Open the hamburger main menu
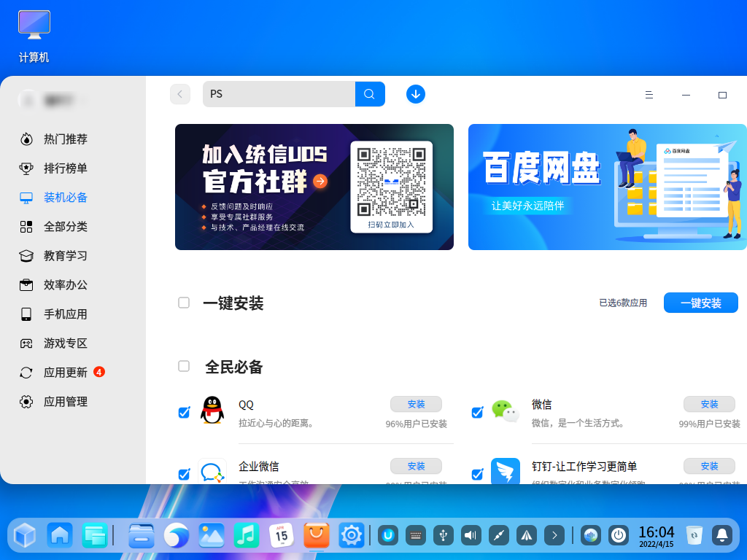The image size is (747, 560). point(649,95)
